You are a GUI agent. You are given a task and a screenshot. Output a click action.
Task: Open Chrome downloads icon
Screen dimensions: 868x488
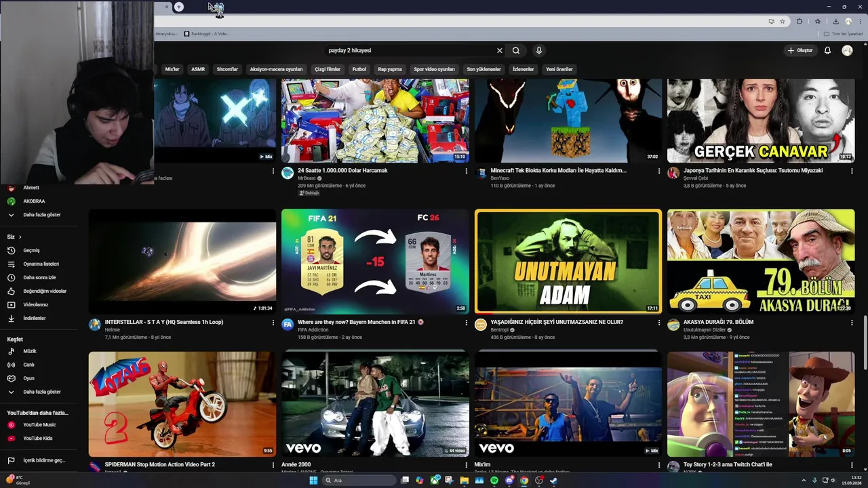click(835, 21)
